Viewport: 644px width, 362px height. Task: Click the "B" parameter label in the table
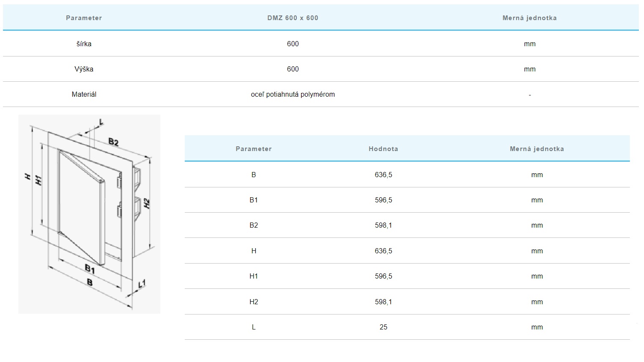click(x=254, y=175)
